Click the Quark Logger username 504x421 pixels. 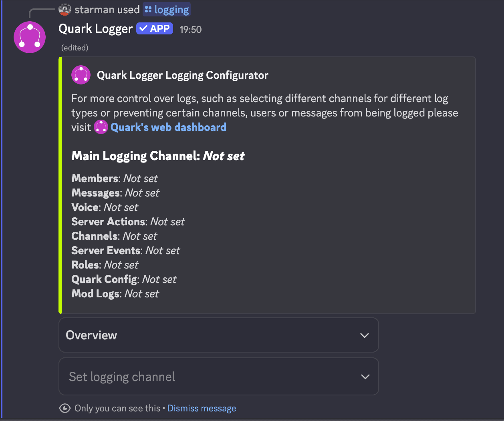click(x=95, y=28)
